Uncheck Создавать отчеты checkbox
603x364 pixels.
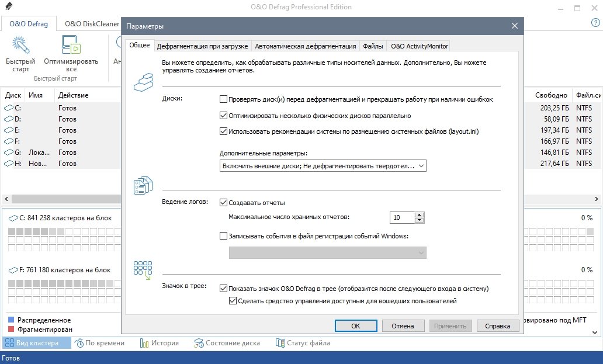223,203
